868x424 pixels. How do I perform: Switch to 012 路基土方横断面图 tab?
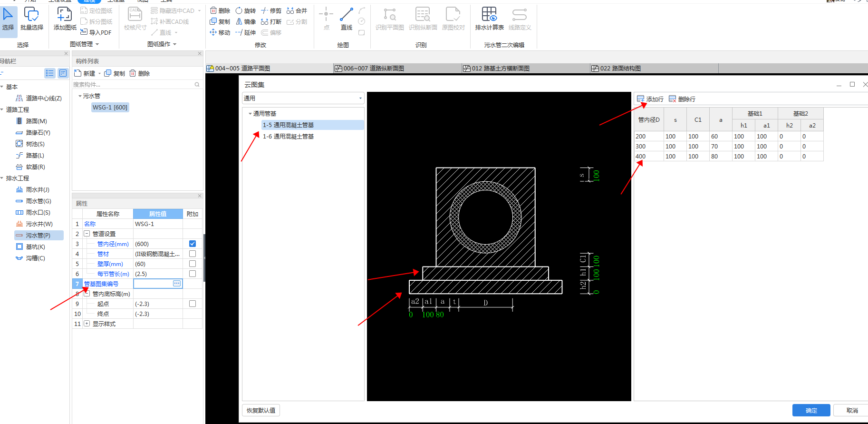pyautogui.click(x=526, y=69)
